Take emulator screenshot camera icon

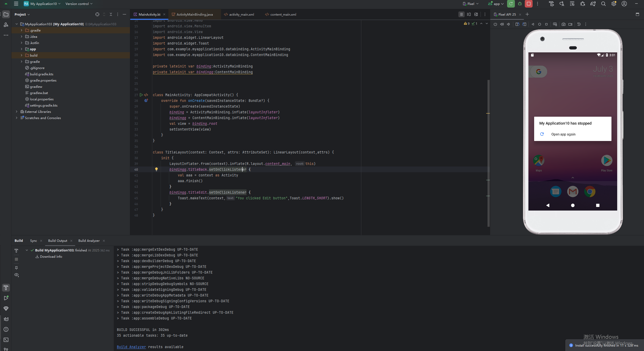[563, 24]
